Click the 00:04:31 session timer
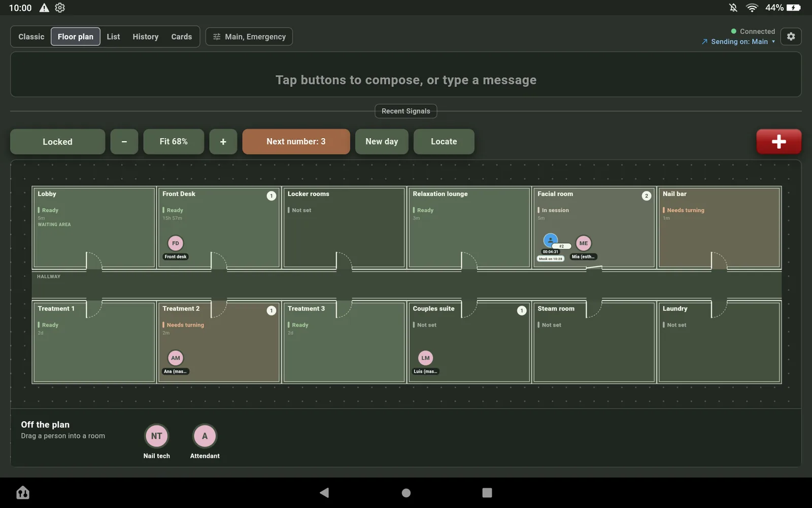 pyautogui.click(x=550, y=252)
